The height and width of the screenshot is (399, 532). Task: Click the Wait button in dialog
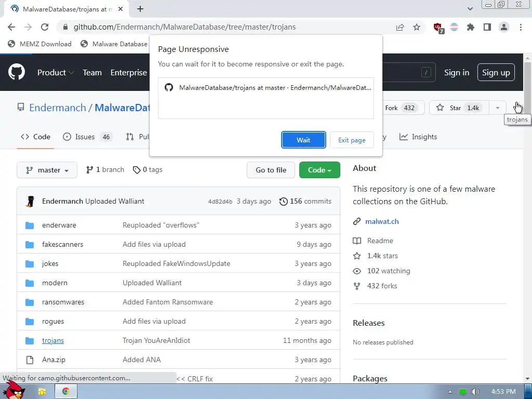tap(303, 140)
